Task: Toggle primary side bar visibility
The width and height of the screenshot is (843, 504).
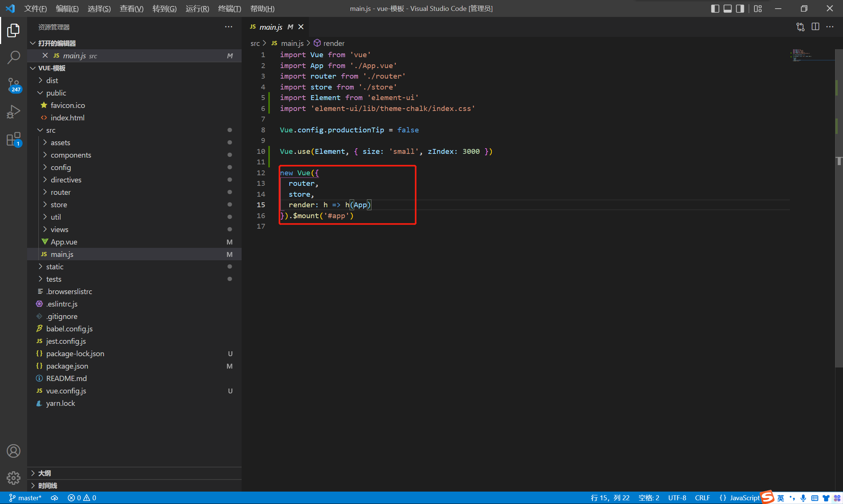Action: tap(715, 8)
